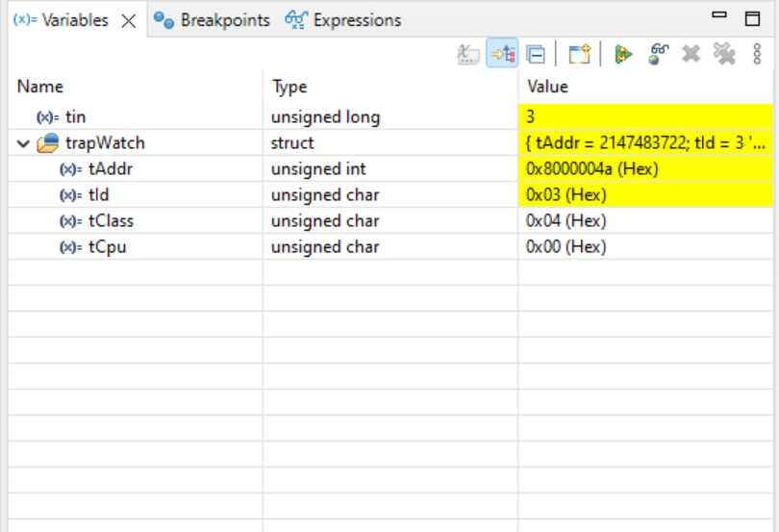
Task: Click the green triangle toolbar icon
Action: pos(623,54)
